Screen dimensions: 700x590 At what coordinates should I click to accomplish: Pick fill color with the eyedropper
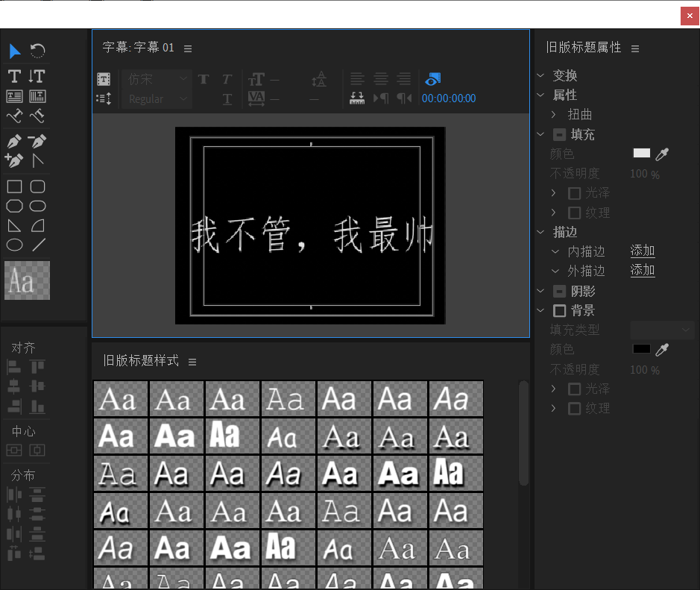[662, 154]
